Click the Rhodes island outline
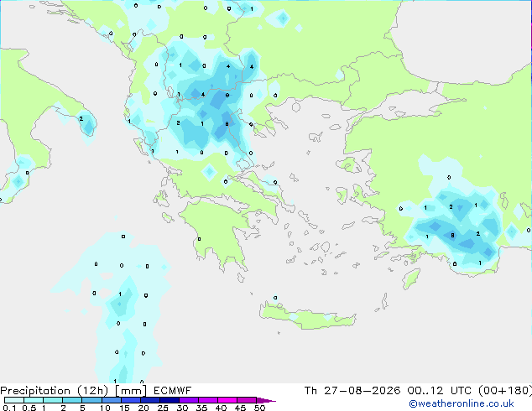 (x=411, y=278)
